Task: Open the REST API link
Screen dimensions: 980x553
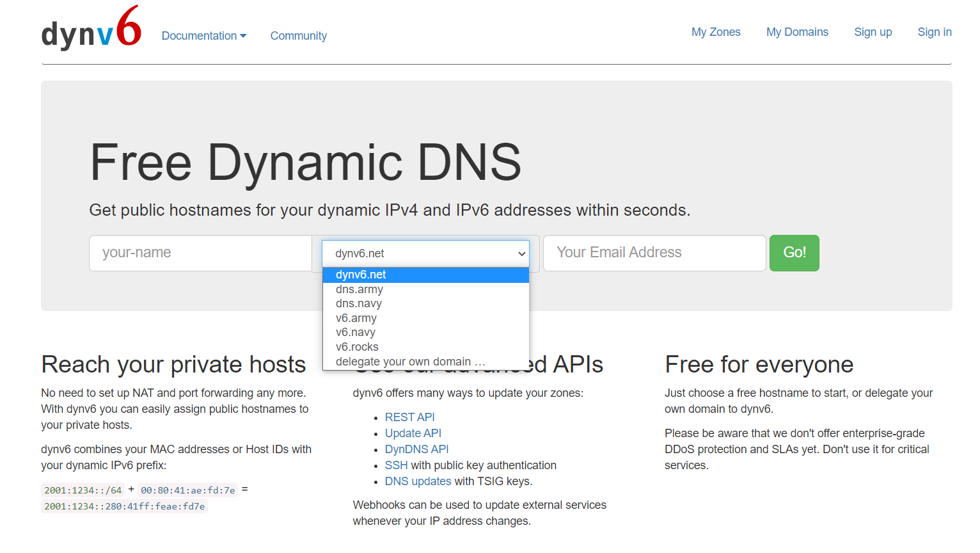Action: 409,417
